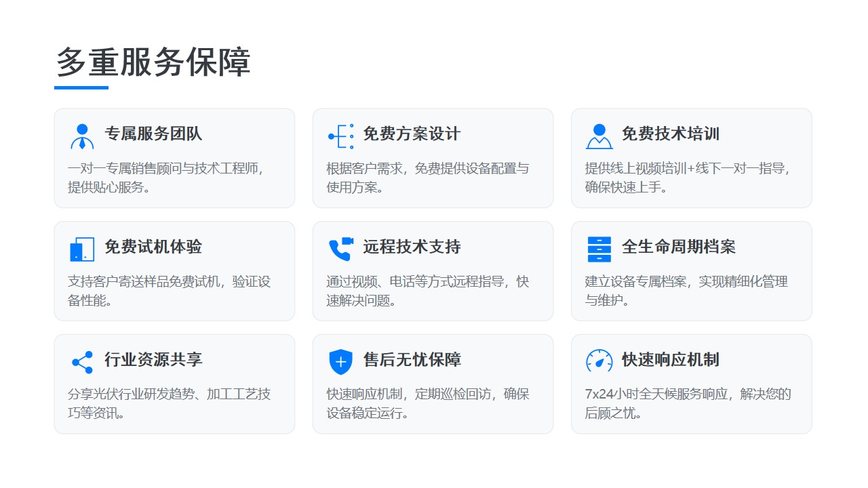Click the slide title 多重服务保障

click(153, 62)
